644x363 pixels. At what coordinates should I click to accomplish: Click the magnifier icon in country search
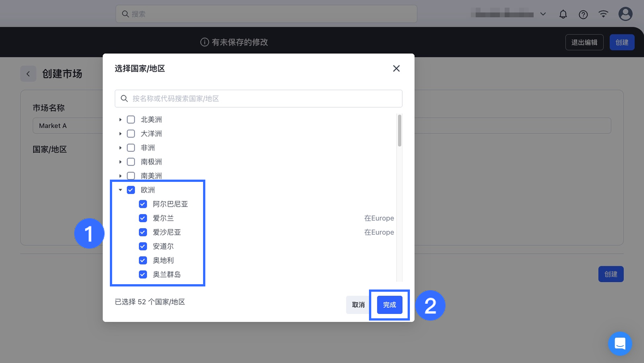pos(124,99)
